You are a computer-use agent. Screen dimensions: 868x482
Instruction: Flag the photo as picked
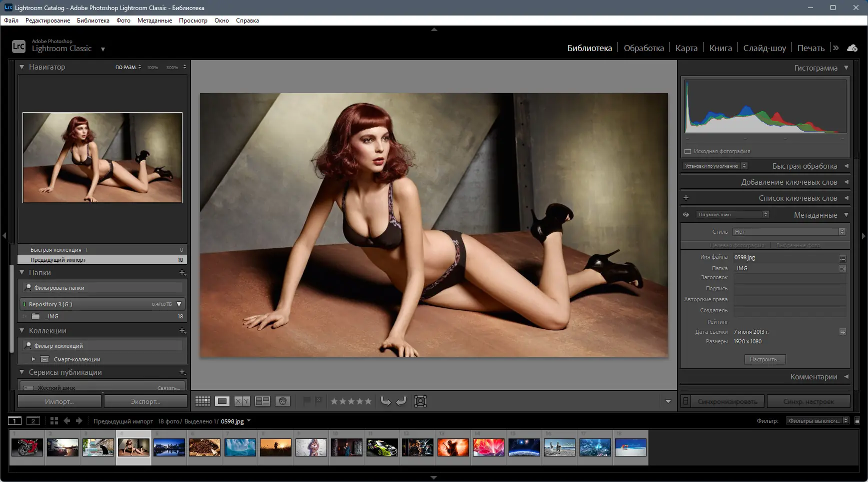click(x=306, y=400)
